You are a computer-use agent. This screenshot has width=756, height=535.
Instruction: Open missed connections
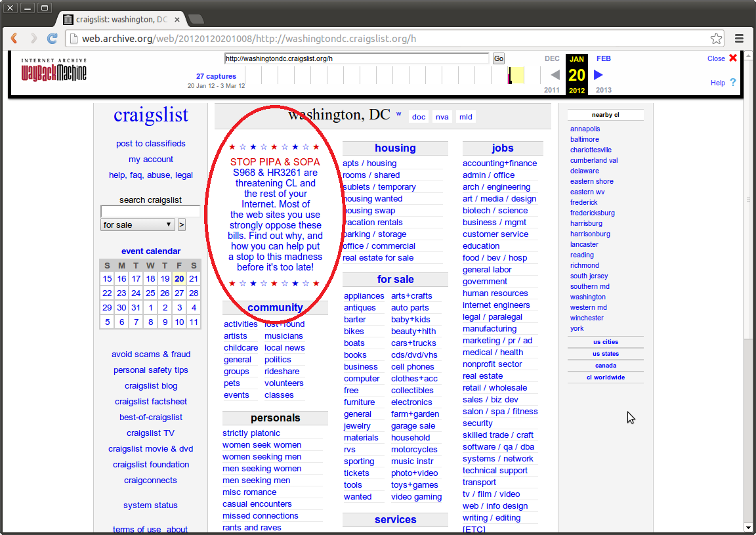tap(261, 516)
